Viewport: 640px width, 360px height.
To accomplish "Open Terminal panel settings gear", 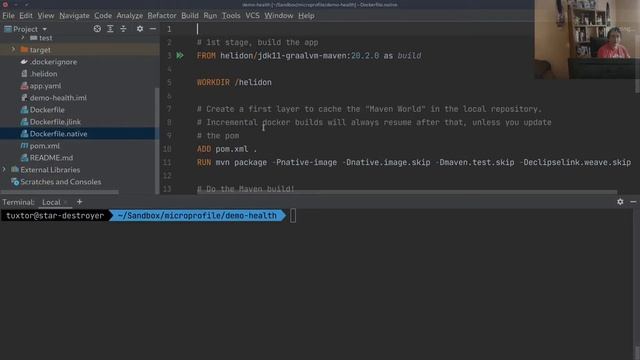I will (x=620, y=202).
